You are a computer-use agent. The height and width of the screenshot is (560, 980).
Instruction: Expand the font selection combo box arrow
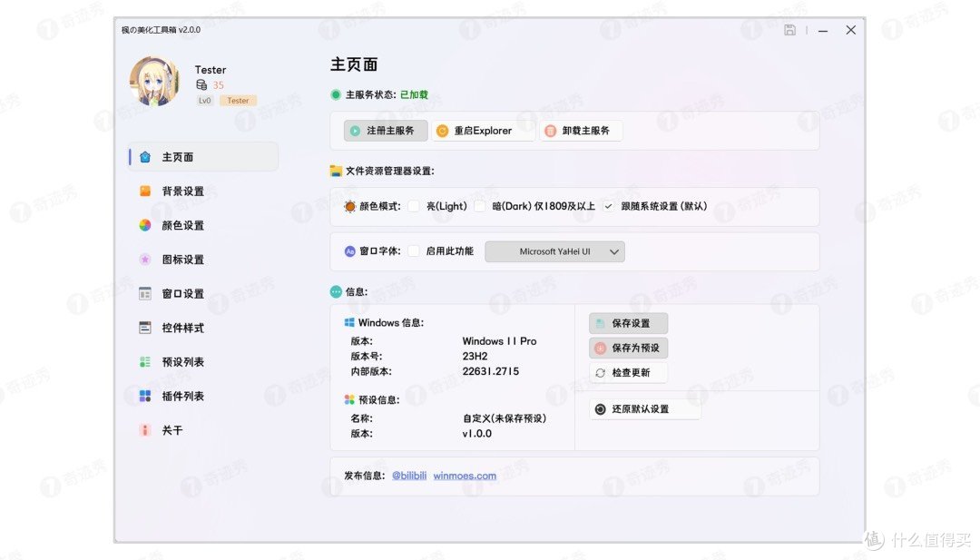[x=616, y=251]
